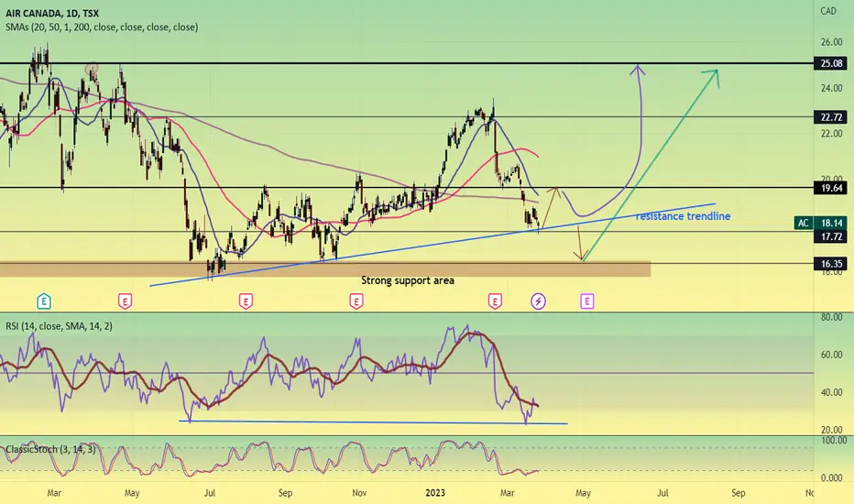854x504 pixels.
Task: Click the 0.00 stochastic axis label
Action: pyautogui.click(x=832, y=477)
